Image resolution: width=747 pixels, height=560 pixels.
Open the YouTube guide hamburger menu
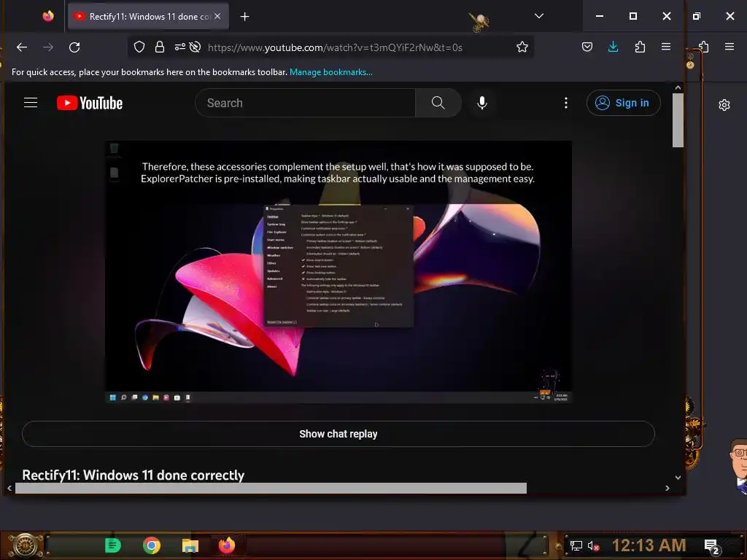tap(31, 103)
